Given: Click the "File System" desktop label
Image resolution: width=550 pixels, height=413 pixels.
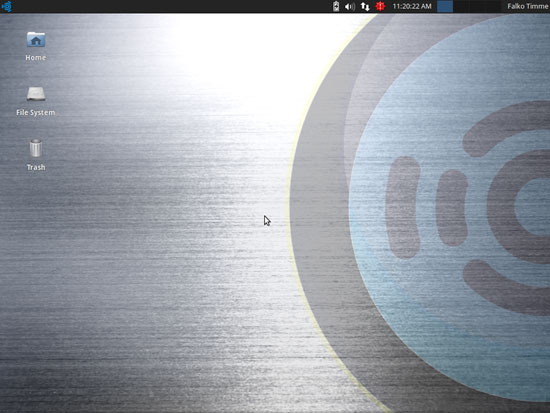Looking at the screenshot, I should tap(36, 113).
